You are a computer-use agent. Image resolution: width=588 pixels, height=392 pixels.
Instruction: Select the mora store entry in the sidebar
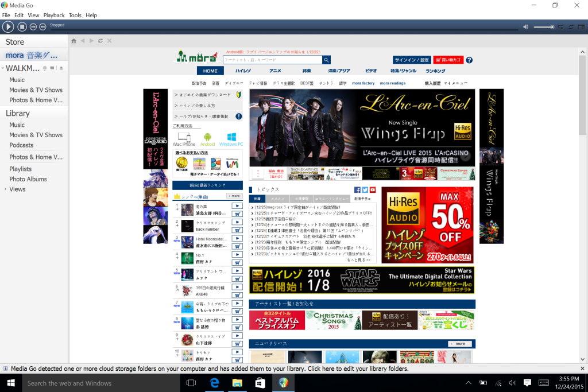[x=34, y=56]
